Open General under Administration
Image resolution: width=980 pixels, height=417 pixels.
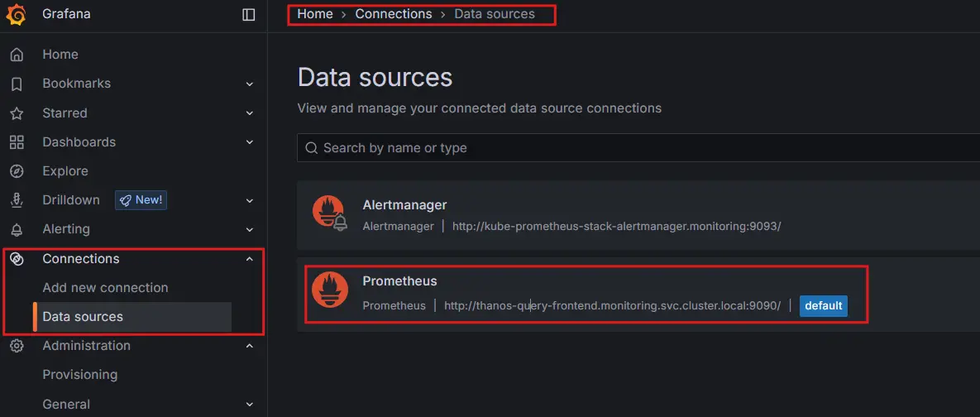pyautogui.click(x=66, y=405)
